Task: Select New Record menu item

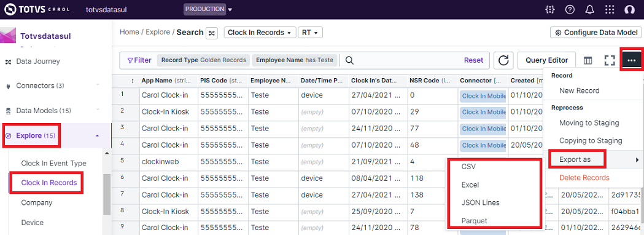Action: pyautogui.click(x=579, y=90)
